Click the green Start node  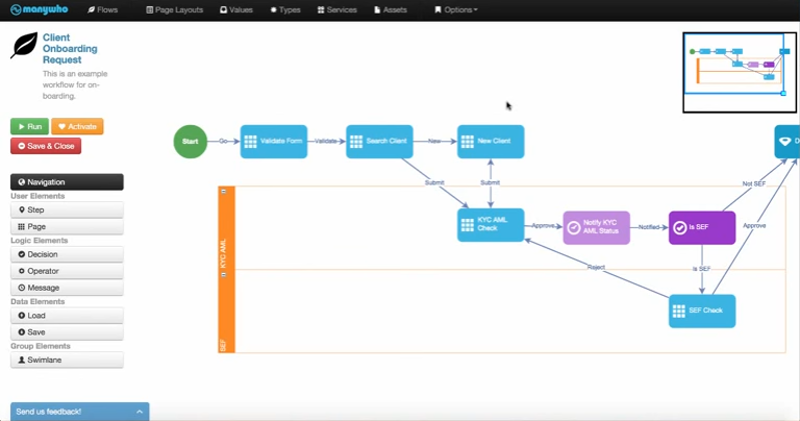pyautogui.click(x=190, y=141)
